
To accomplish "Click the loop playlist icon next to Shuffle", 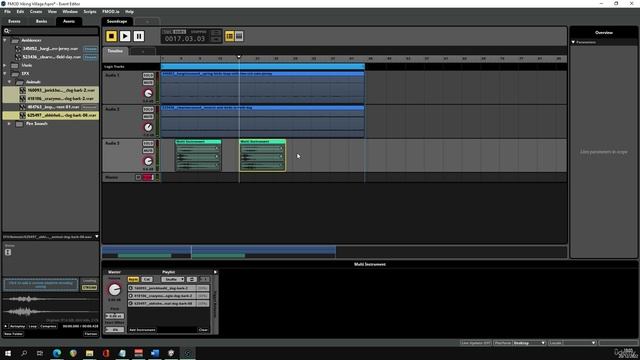I will tap(191, 280).
